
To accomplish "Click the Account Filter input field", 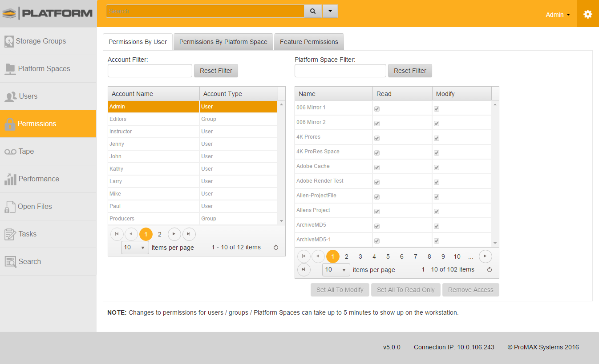I will point(150,71).
